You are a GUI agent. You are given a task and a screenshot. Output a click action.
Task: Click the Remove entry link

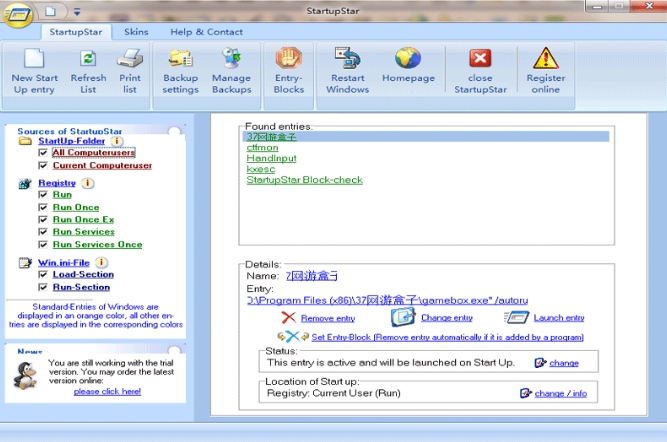click(328, 318)
